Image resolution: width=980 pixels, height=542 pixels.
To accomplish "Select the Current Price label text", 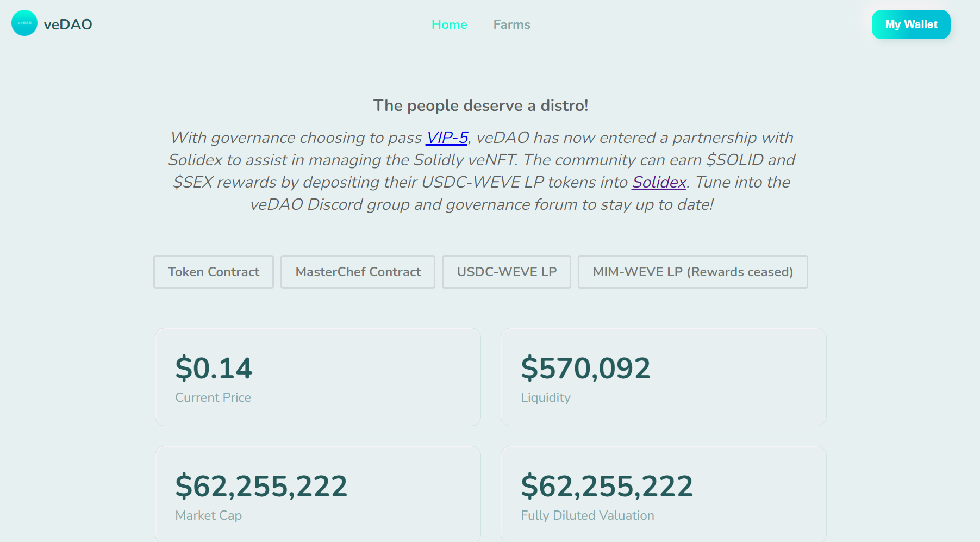I will [213, 397].
